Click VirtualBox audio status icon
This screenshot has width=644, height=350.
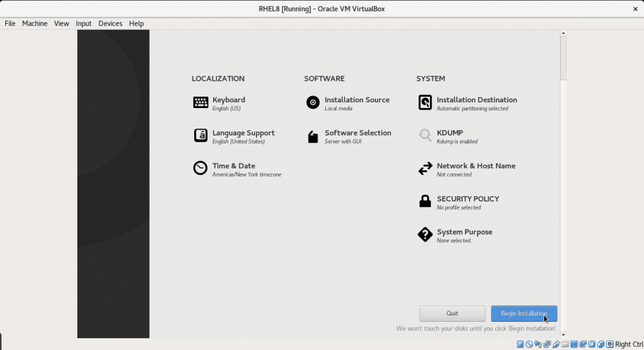[x=538, y=344]
